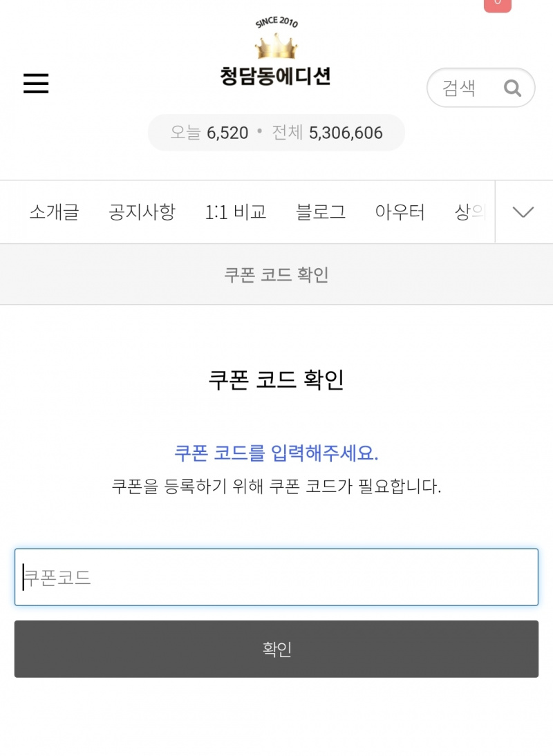This screenshot has width=553, height=756.
Task: Focus the 검색 search field
Action: click(463, 88)
